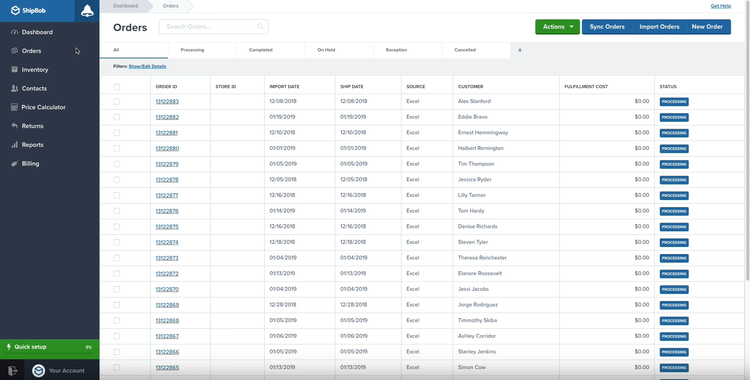Tick checkbox for order 13122878
Image resolution: width=750 pixels, height=380 pixels.
click(117, 179)
